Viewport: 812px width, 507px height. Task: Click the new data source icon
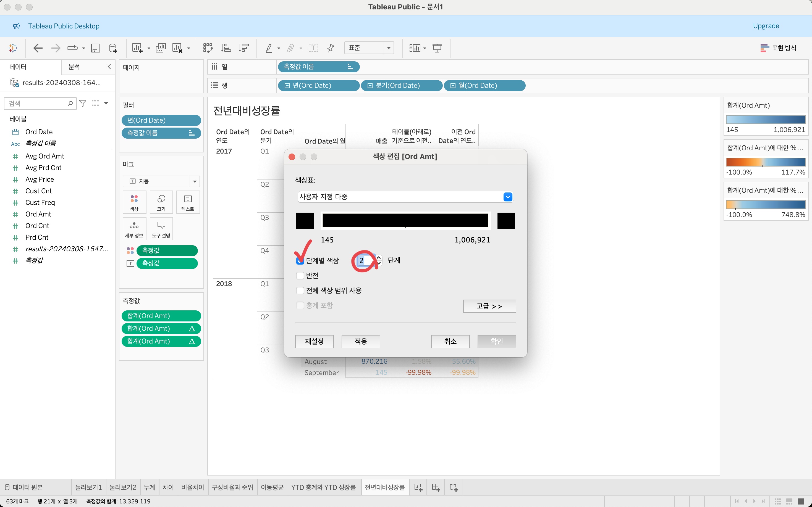(x=113, y=48)
